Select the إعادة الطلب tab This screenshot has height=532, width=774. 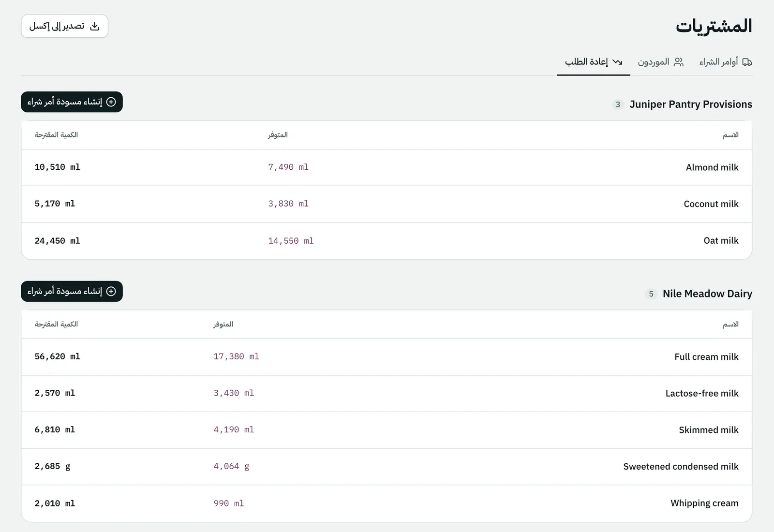(x=594, y=62)
